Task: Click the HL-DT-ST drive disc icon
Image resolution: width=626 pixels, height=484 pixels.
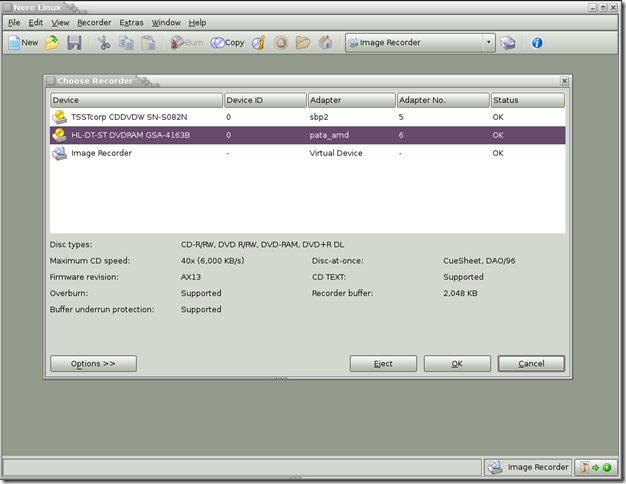Action: (x=59, y=135)
